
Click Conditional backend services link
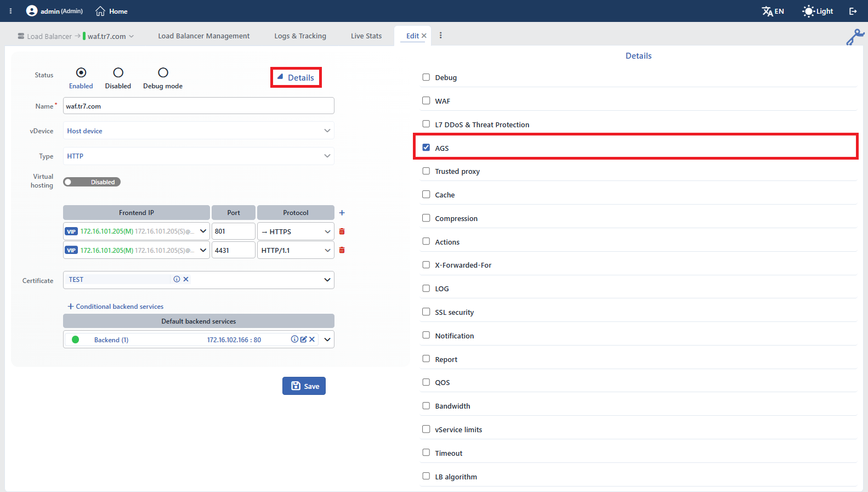pyautogui.click(x=115, y=307)
